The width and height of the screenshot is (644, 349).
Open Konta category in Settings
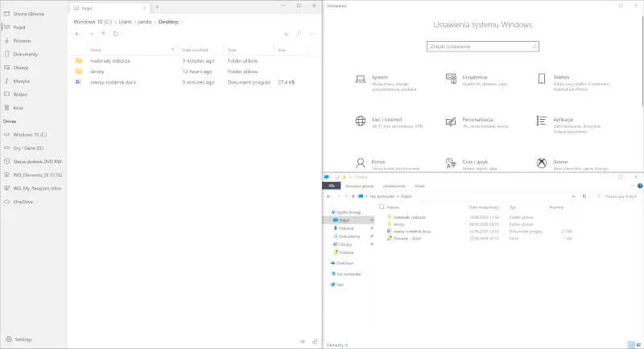(388, 164)
